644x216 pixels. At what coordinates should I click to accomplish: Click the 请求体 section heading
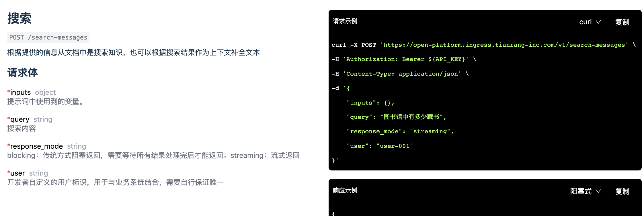tap(23, 72)
